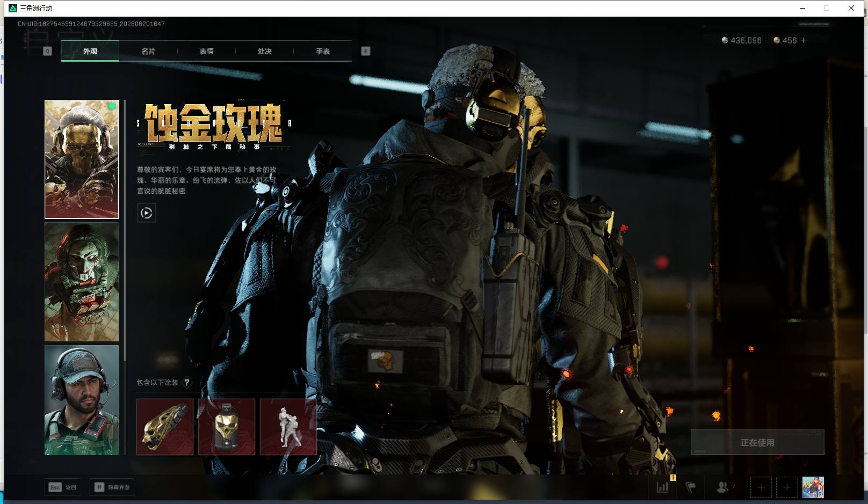Screen dimensions: 868x504
Task: Select the green-haired clown skin thumbnail
Action: (82, 282)
